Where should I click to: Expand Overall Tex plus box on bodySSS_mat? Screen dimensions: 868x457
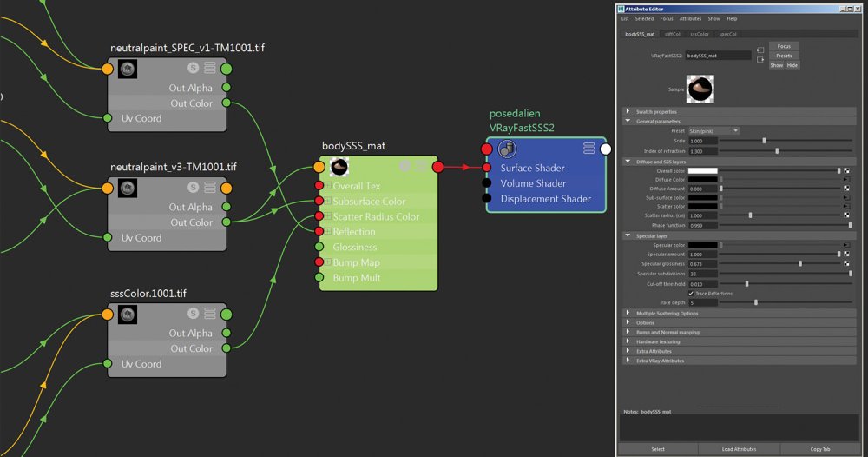pos(328,186)
